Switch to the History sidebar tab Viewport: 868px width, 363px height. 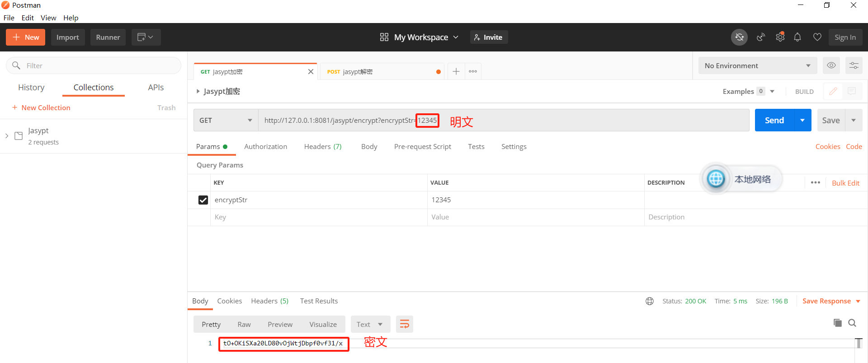point(31,87)
